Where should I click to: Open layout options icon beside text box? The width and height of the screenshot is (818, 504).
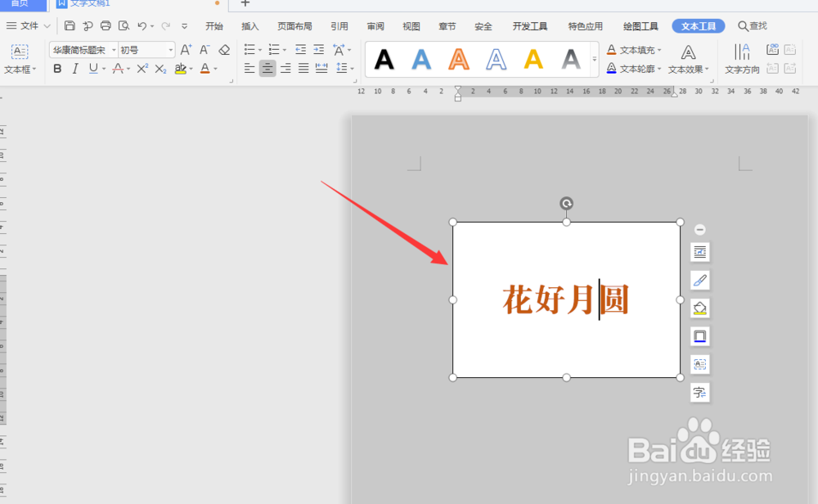[x=700, y=252]
